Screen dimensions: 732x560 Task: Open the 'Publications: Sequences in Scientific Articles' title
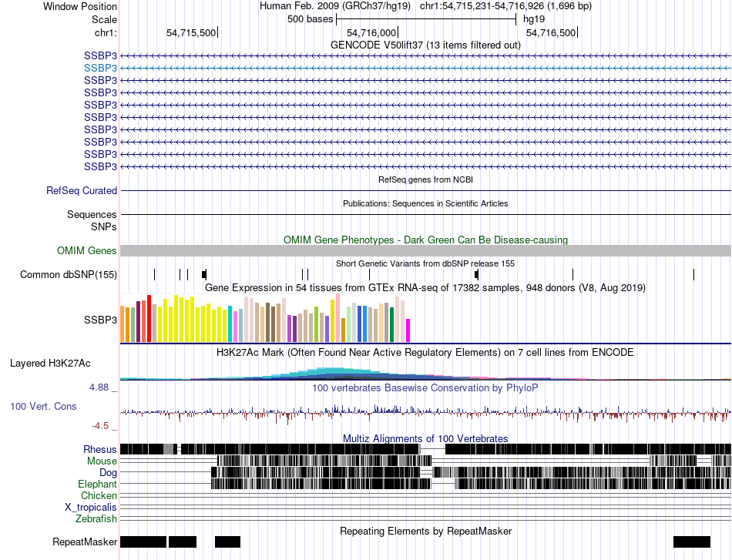coord(425,203)
